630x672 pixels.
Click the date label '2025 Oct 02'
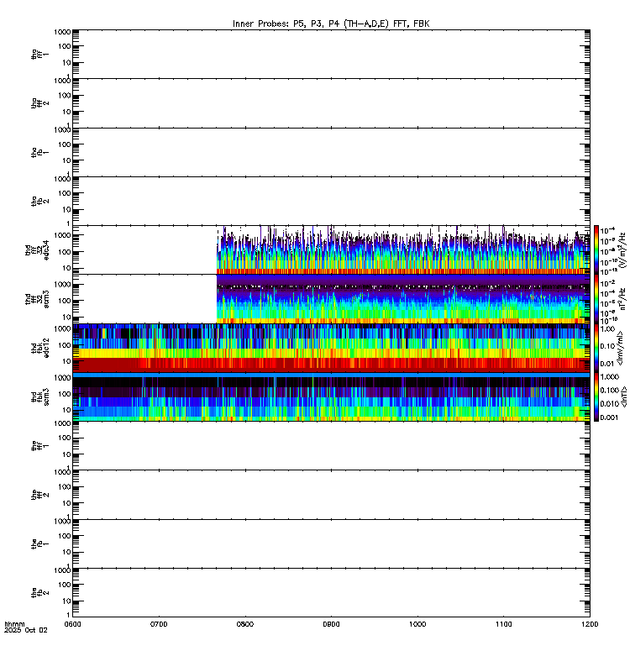pyautogui.click(x=26, y=631)
